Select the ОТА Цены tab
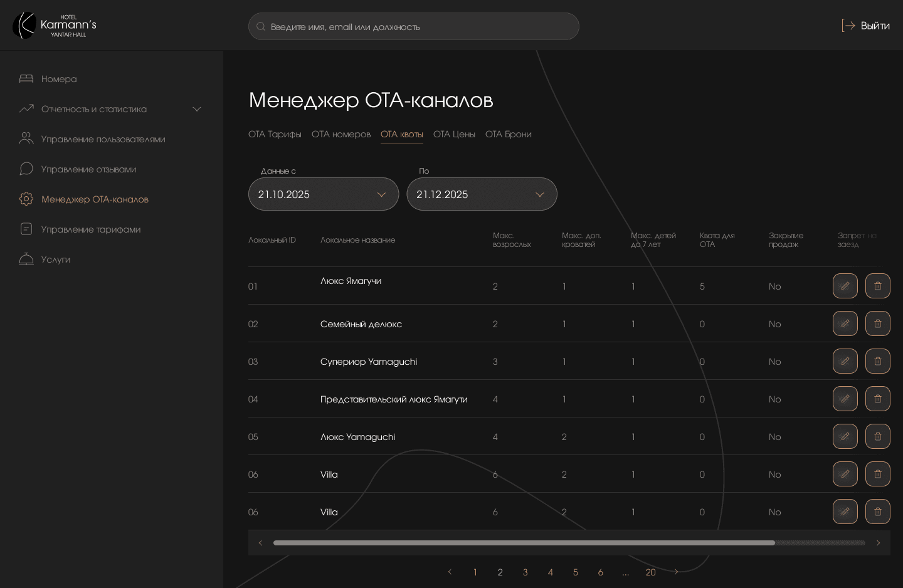 [454, 134]
